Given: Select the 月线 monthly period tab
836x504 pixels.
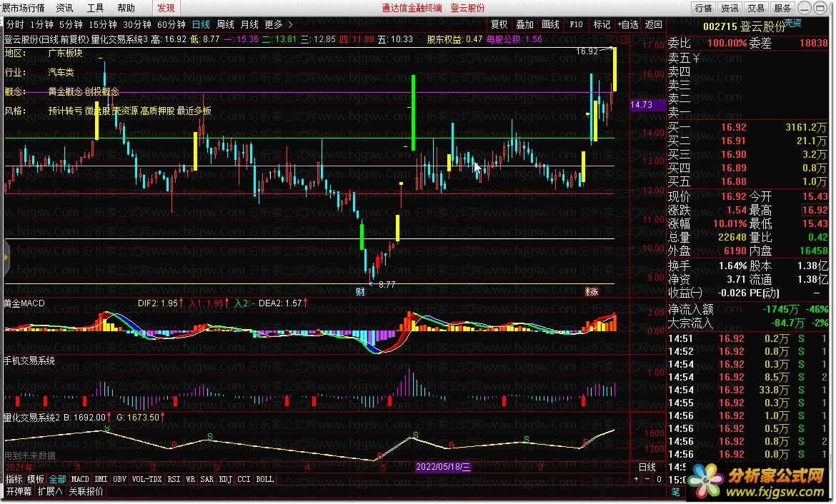Looking at the screenshot, I should 249,24.
